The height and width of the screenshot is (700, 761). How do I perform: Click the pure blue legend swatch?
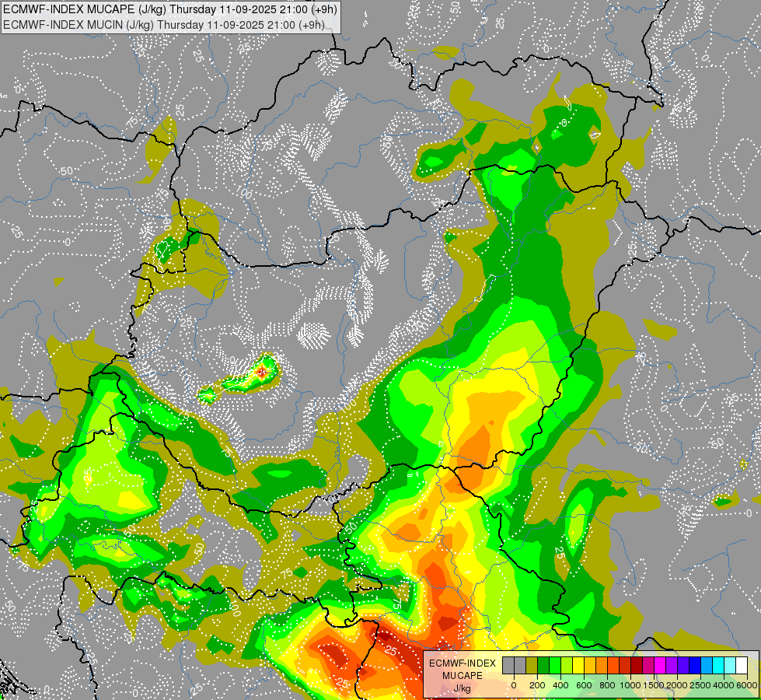(696, 666)
